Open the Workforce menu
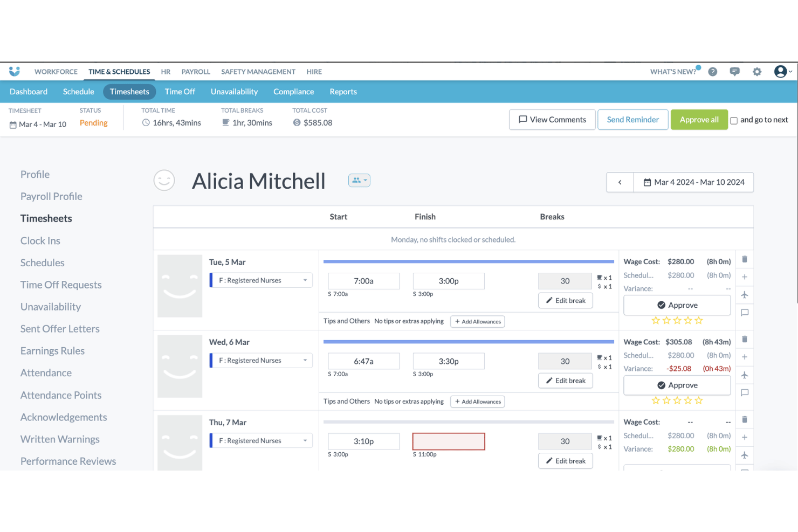Image resolution: width=798 pixels, height=532 pixels. 56,72
